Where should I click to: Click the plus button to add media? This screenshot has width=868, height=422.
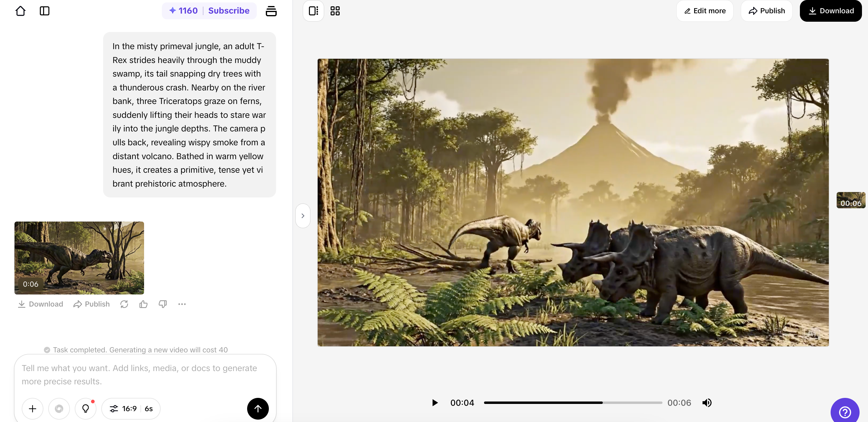point(32,408)
